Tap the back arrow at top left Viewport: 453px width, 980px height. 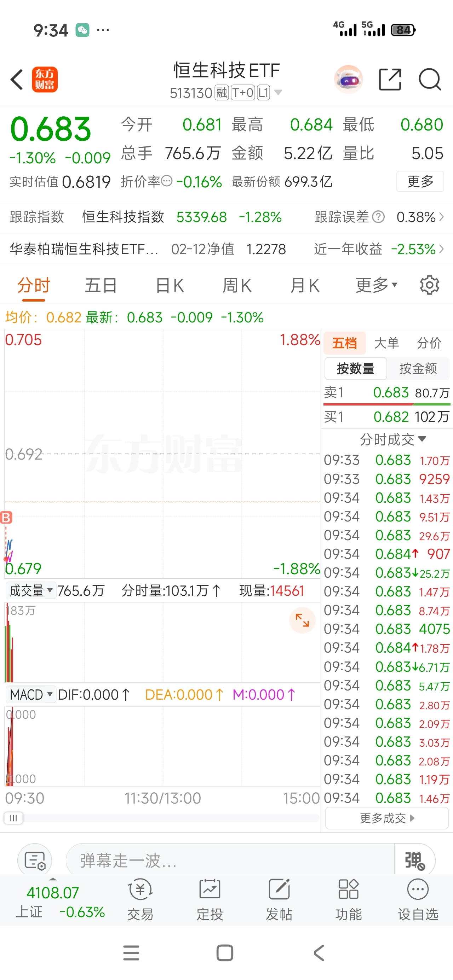point(17,80)
